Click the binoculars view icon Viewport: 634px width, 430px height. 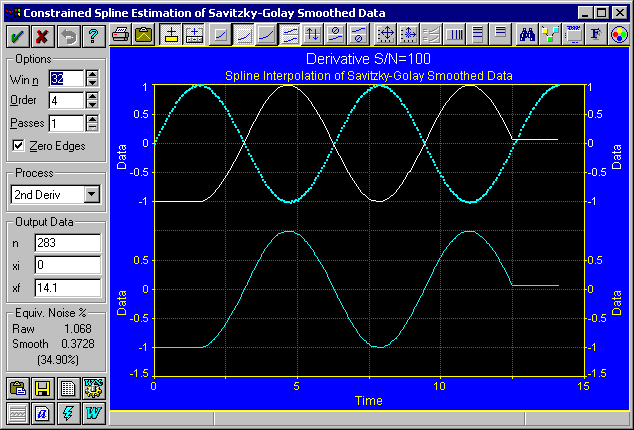tap(527, 35)
